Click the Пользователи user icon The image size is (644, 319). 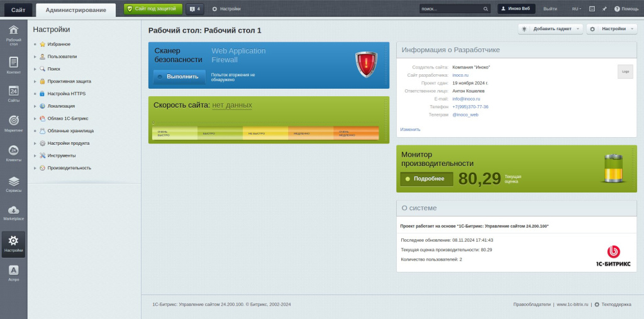coord(42,57)
